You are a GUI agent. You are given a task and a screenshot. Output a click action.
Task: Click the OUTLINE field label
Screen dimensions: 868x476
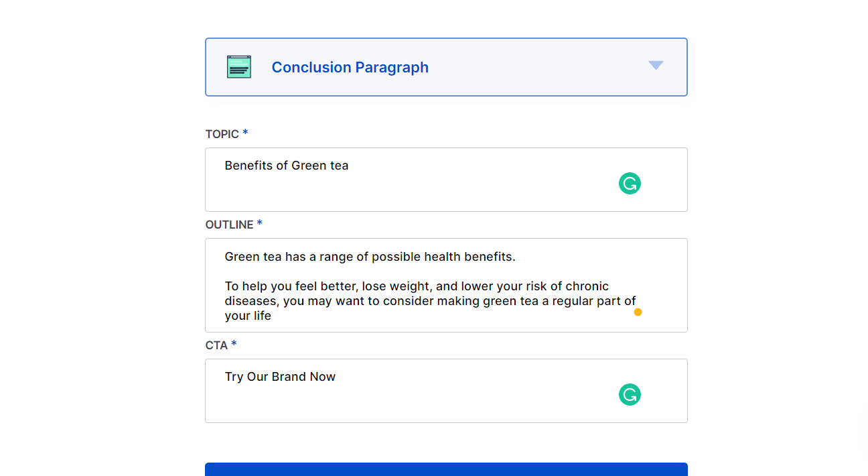(229, 225)
